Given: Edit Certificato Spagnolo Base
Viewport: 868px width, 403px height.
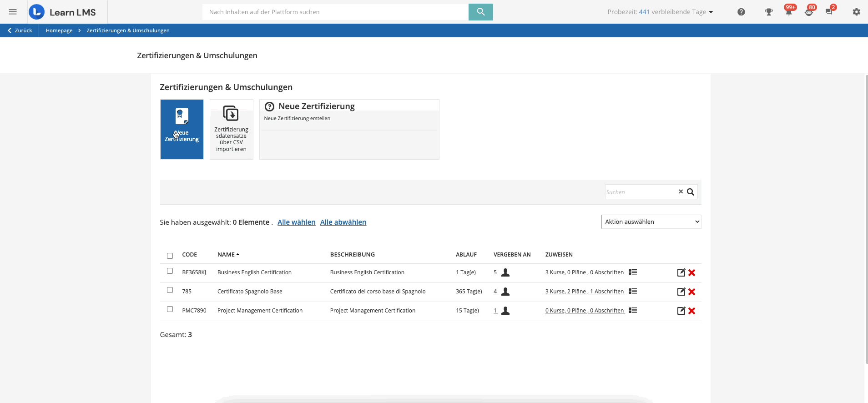Looking at the screenshot, I should coord(681,292).
